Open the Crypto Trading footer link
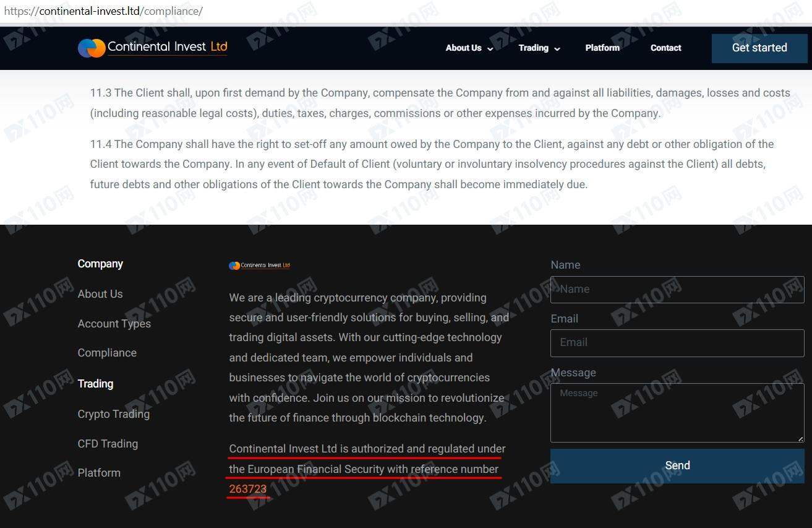 (x=113, y=414)
